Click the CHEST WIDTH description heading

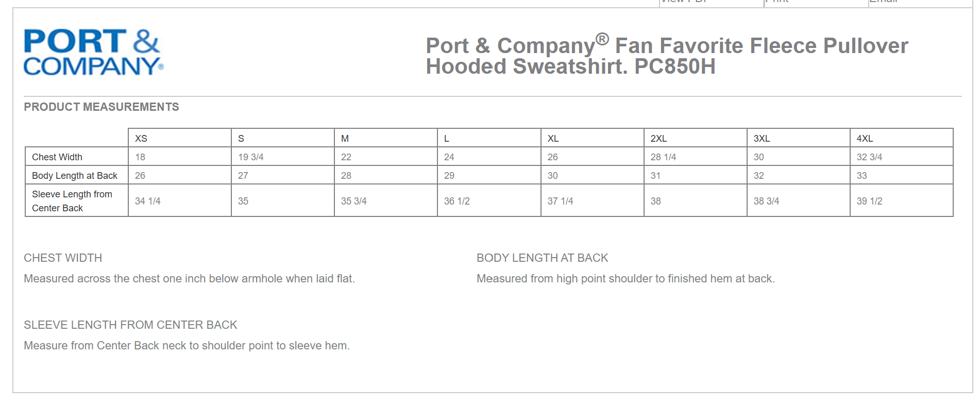pos(63,258)
